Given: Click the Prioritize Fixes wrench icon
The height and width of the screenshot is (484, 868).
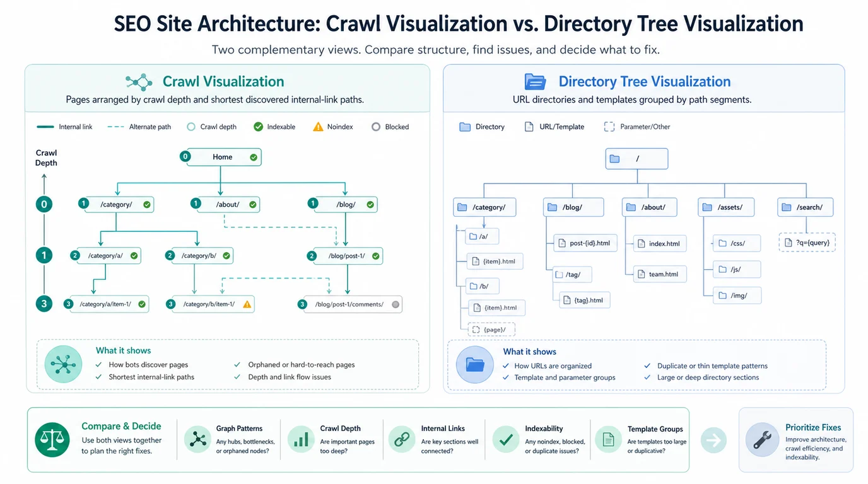Looking at the screenshot, I should point(762,439).
